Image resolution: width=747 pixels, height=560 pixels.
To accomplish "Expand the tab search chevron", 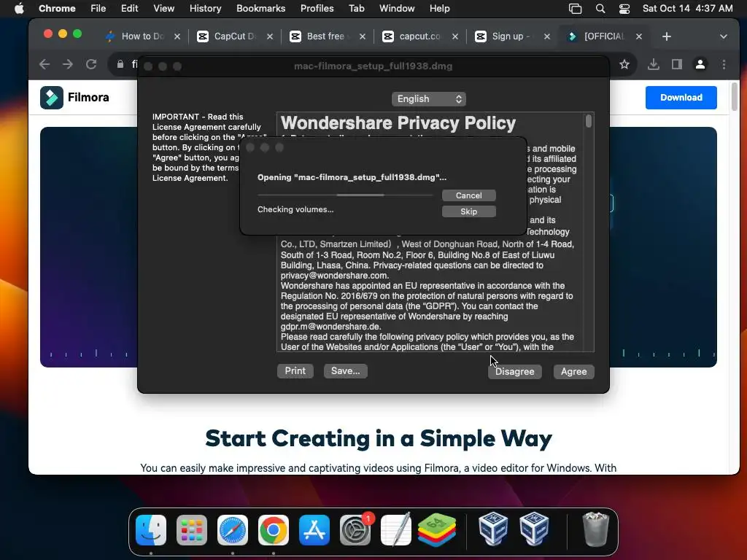I will [723, 36].
